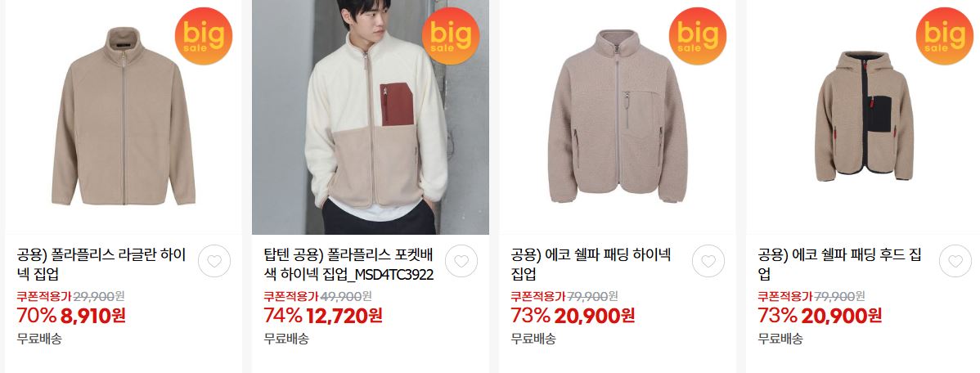
Task: Open the product title 에코 쉘파 패딩 하이넥 집업
Action: tap(591, 264)
